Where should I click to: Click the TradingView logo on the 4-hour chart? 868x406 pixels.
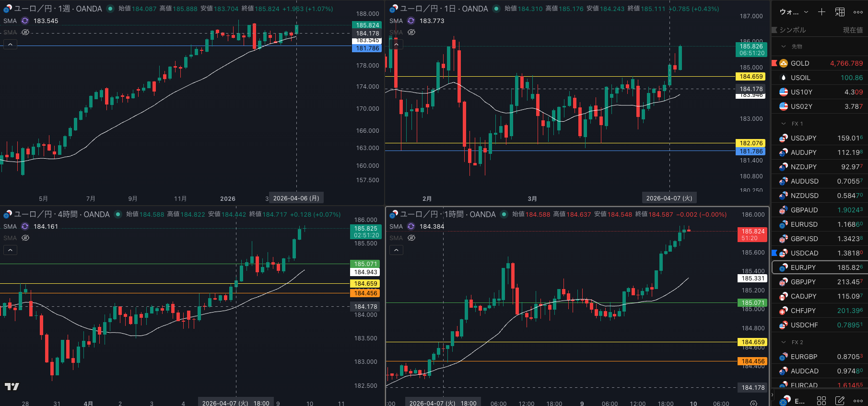coord(12,386)
